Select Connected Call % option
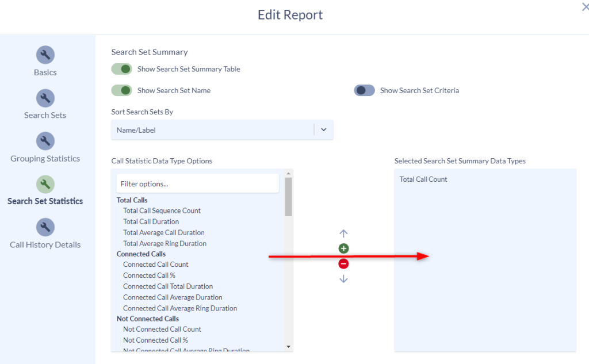This screenshot has width=589, height=364. pyautogui.click(x=149, y=275)
